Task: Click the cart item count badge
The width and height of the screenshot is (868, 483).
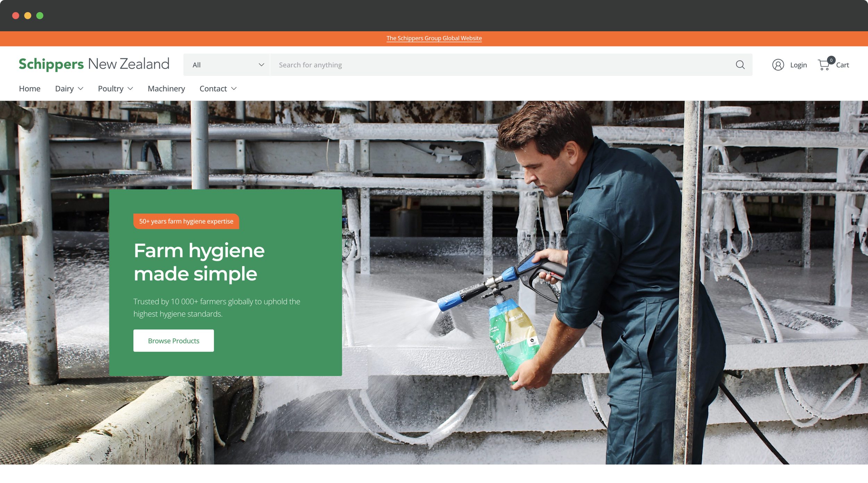Action: tap(831, 60)
